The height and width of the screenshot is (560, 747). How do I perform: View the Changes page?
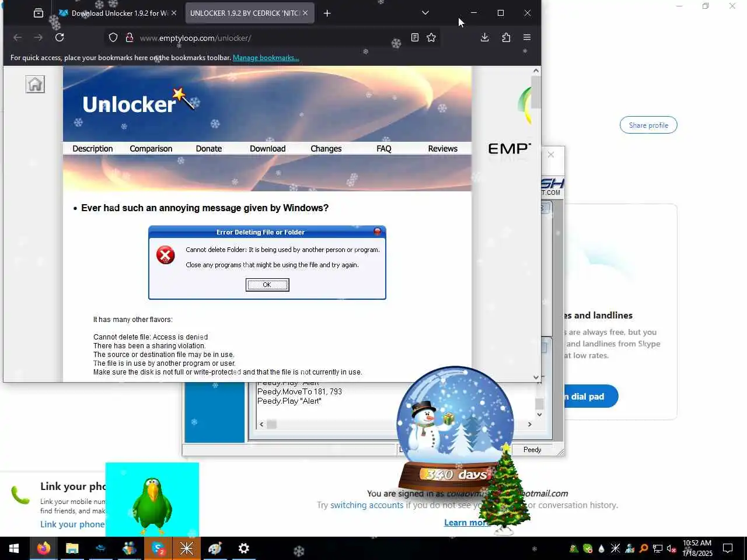[326, 149]
